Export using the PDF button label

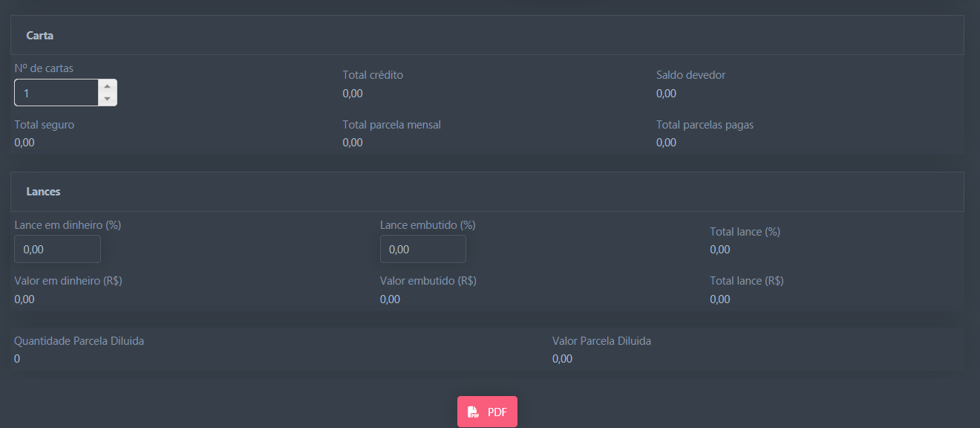click(x=497, y=412)
